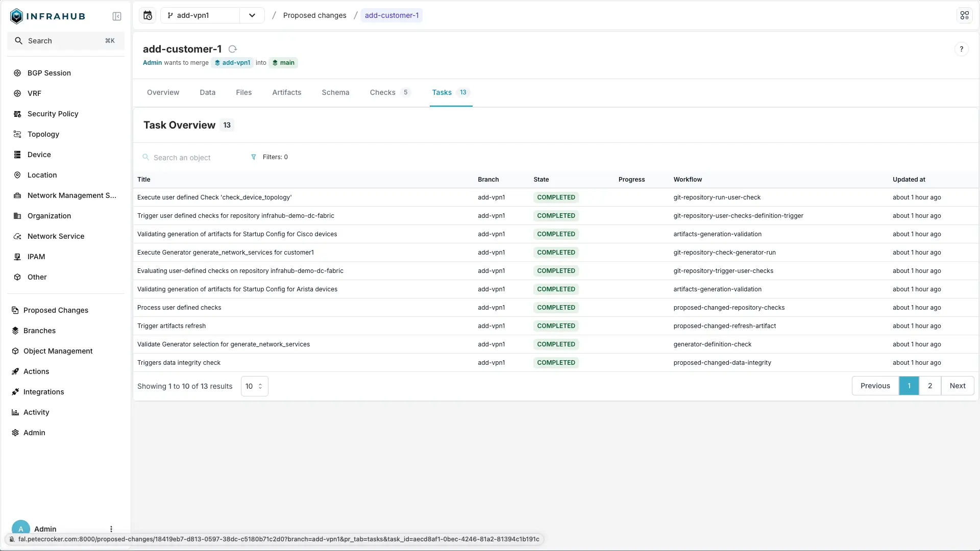Switch to the Files tab

[244, 92]
